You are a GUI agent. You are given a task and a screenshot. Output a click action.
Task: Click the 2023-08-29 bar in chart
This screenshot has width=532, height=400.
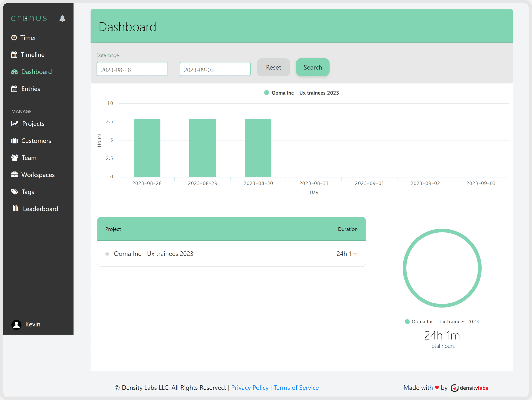point(202,148)
